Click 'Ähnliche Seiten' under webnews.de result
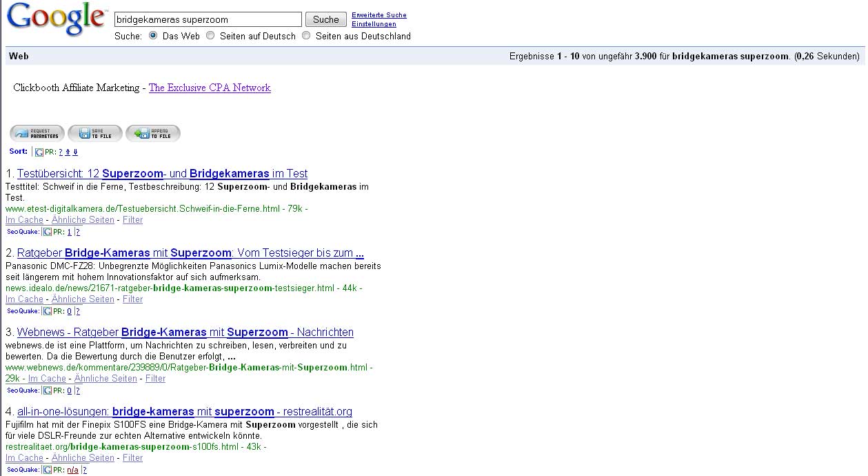This screenshot has width=868, height=476. 105,379
